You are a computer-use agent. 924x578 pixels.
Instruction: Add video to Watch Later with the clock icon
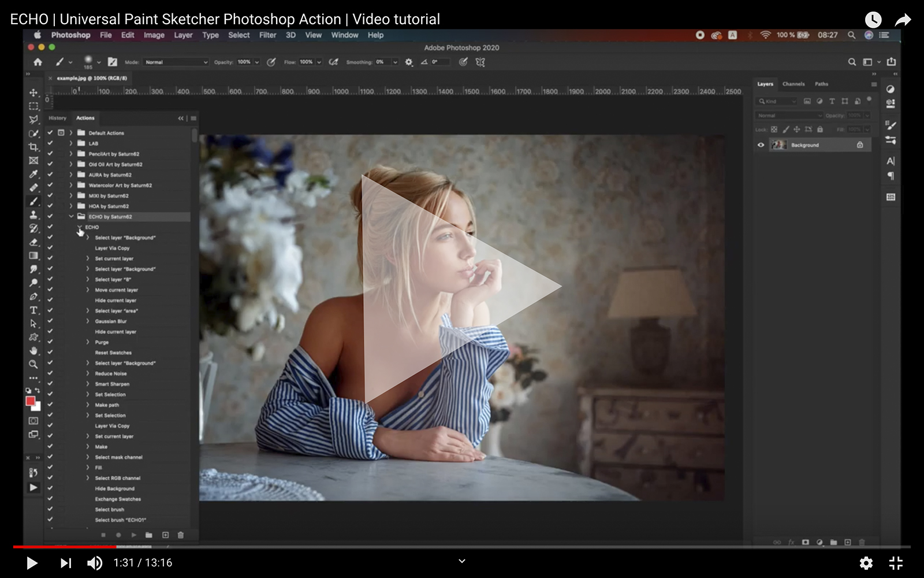[x=873, y=20]
